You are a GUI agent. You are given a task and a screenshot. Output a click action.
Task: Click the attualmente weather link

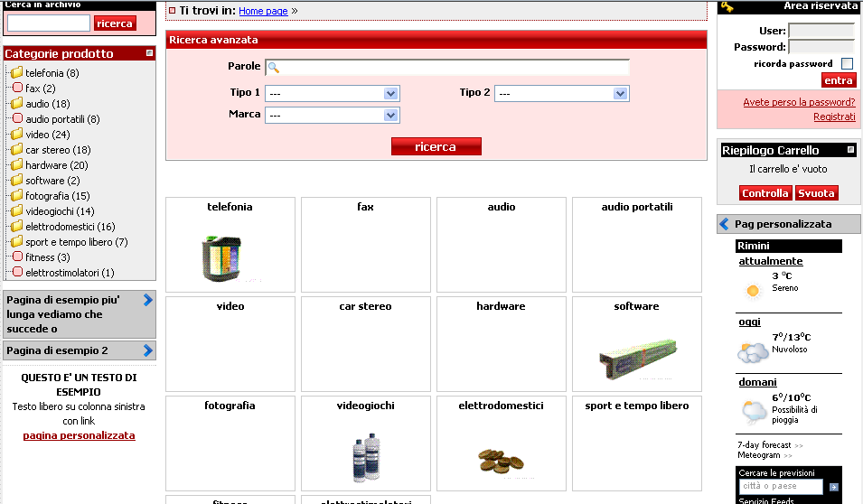coord(771,261)
